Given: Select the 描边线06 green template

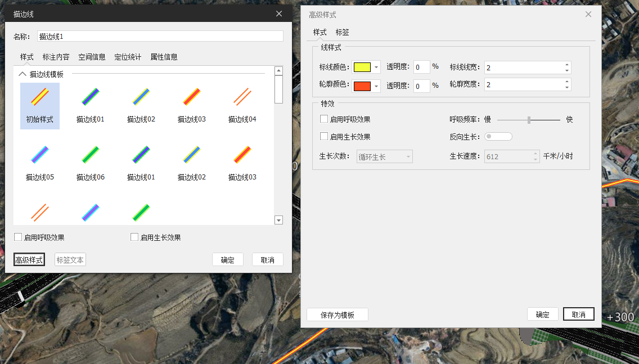Looking at the screenshot, I should coord(90,155).
